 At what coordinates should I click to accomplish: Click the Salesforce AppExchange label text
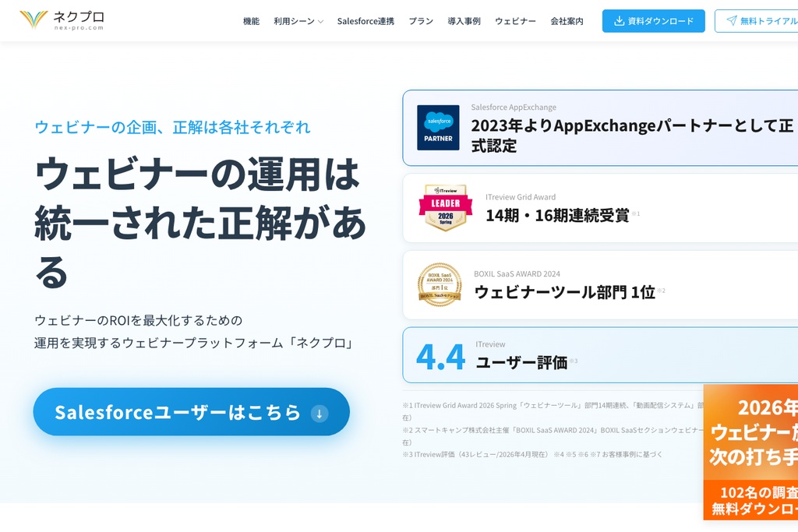point(514,107)
